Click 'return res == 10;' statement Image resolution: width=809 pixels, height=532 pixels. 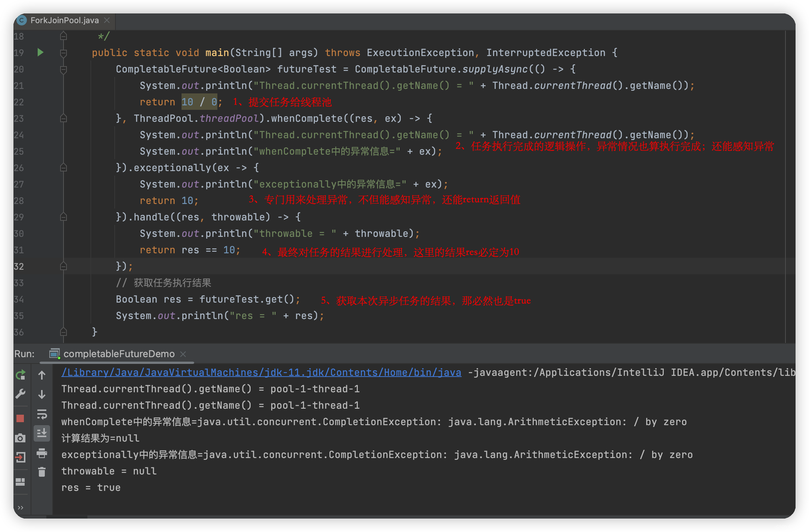(190, 250)
